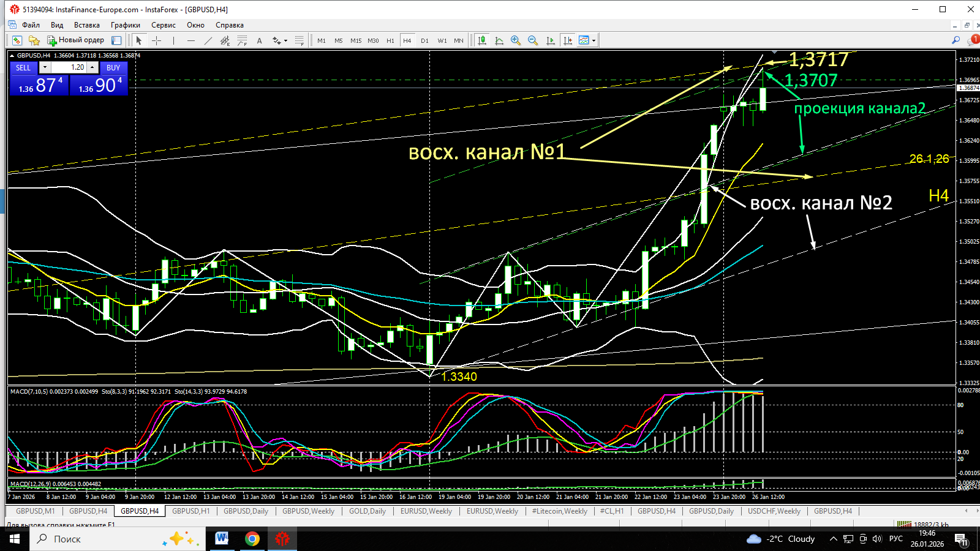Open the Сервис menu

[164, 25]
